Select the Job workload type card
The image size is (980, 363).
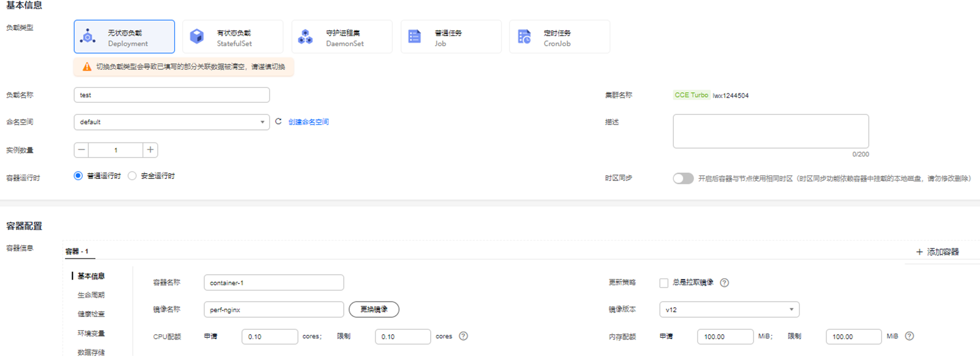coord(451,37)
